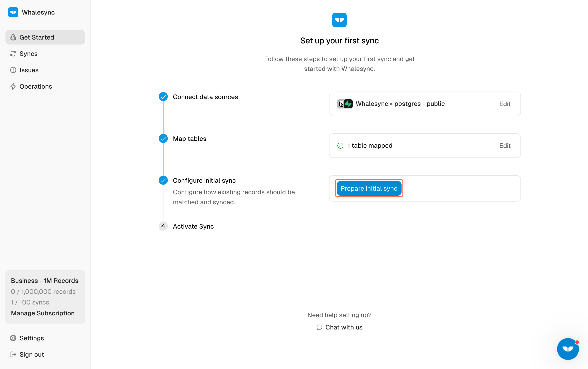This screenshot has height=369, width=588.
Task: Open the Chat with us link
Action: pyautogui.click(x=339, y=327)
